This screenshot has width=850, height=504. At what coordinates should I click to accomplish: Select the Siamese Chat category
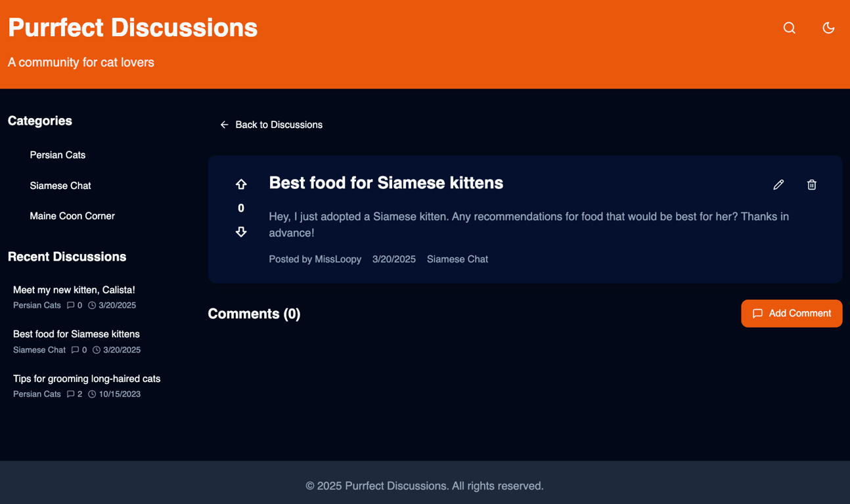pyautogui.click(x=60, y=186)
